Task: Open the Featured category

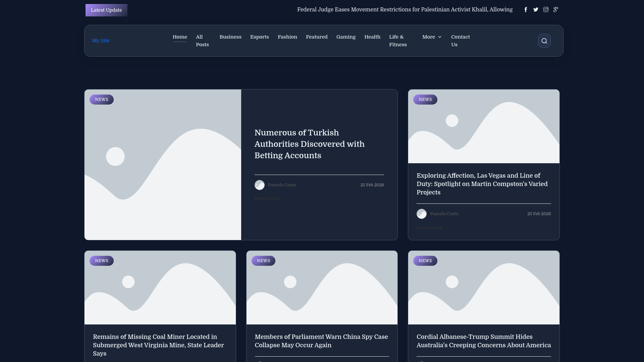Action: [x=317, y=37]
